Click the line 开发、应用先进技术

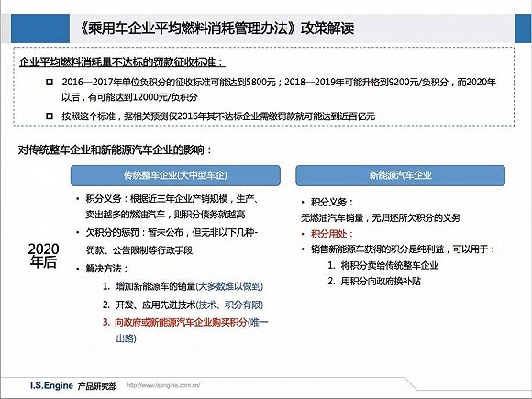pos(156,305)
